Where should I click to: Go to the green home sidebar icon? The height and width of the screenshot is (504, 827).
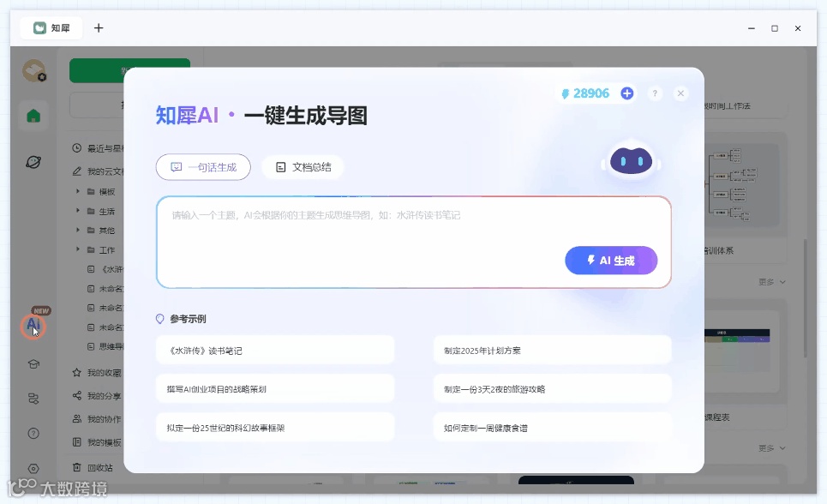pyautogui.click(x=33, y=116)
